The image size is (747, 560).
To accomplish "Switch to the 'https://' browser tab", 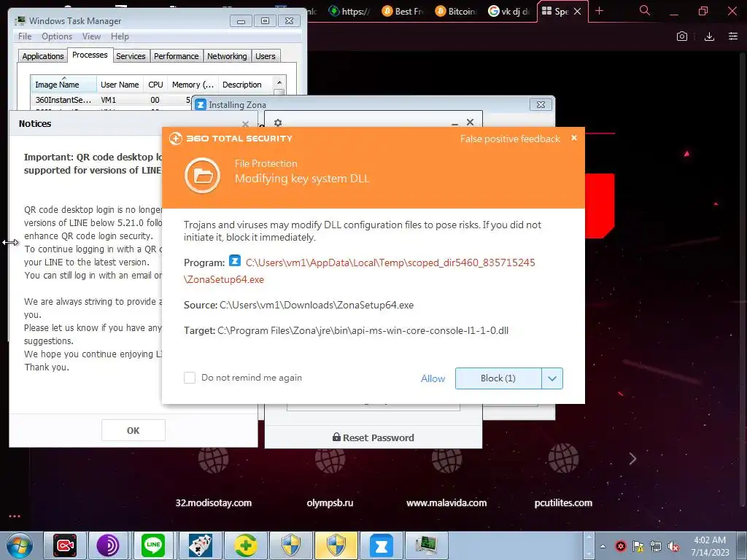I will pyautogui.click(x=349, y=11).
